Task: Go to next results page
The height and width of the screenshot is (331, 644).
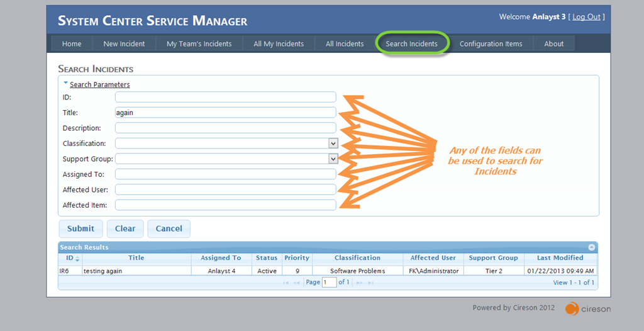Action: 360,283
